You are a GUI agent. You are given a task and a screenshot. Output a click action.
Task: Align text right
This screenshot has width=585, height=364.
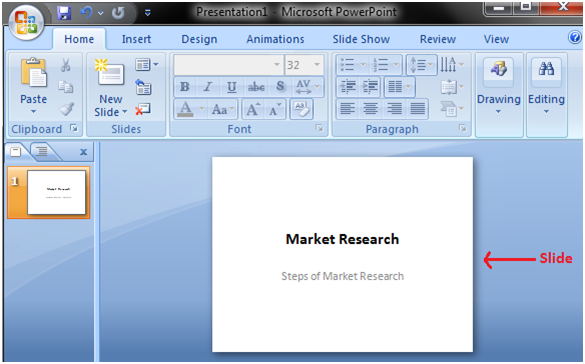pyautogui.click(x=394, y=109)
